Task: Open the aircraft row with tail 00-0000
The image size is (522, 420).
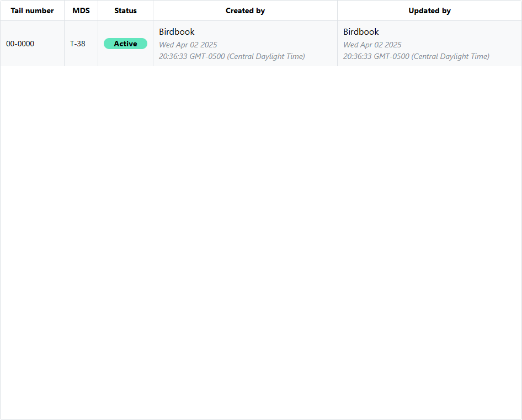Action: point(20,44)
